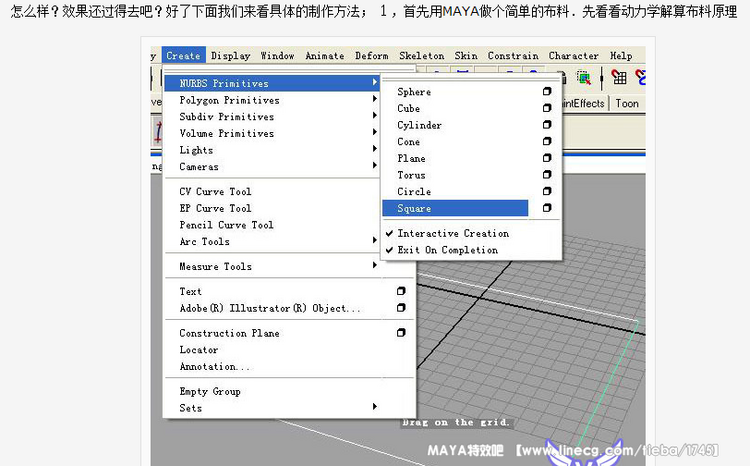Image resolution: width=750 pixels, height=466 pixels.
Task: Switch to the Toon shelf tab
Action: point(627,103)
